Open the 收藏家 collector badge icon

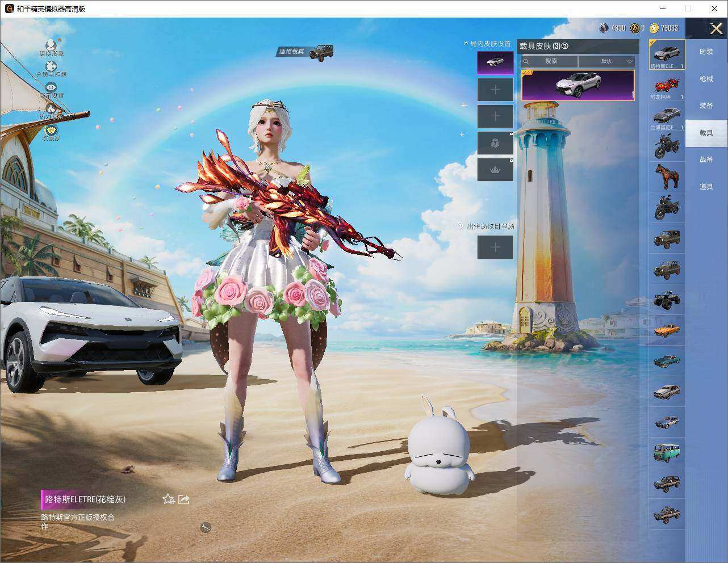click(51, 130)
